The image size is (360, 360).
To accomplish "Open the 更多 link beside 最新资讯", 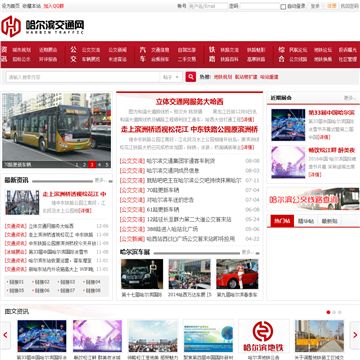I will click(100, 180).
